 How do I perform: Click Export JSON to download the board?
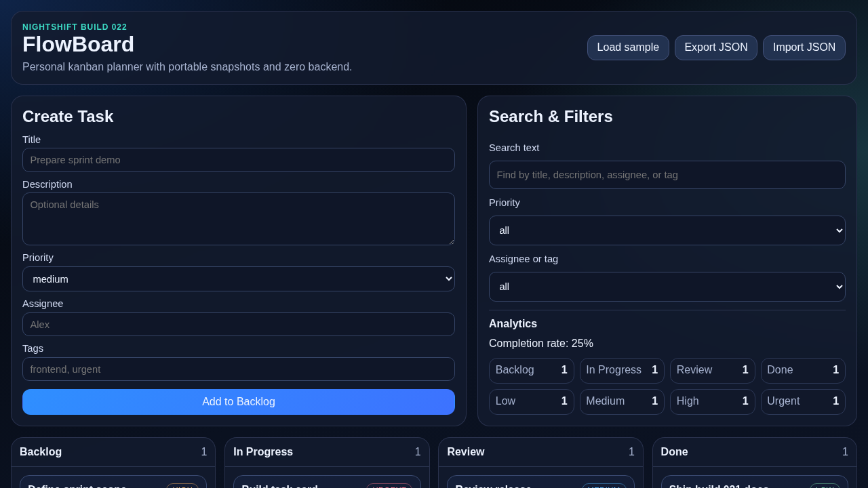click(x=715, y=47)
